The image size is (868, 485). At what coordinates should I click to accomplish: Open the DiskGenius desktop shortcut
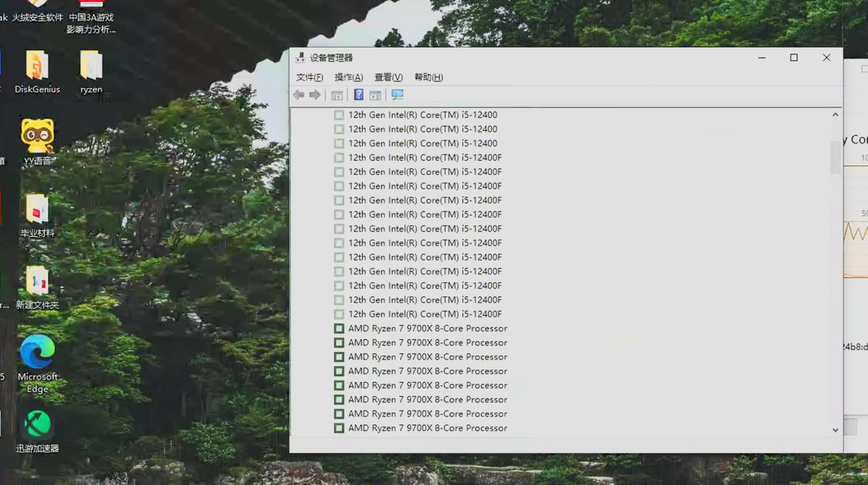point(37,73)
